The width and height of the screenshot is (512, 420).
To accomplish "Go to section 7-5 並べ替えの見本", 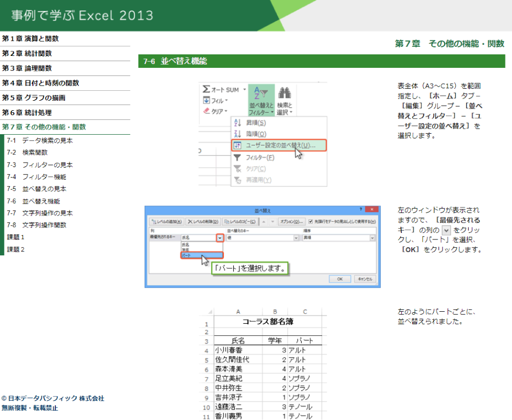I will 36,189.
